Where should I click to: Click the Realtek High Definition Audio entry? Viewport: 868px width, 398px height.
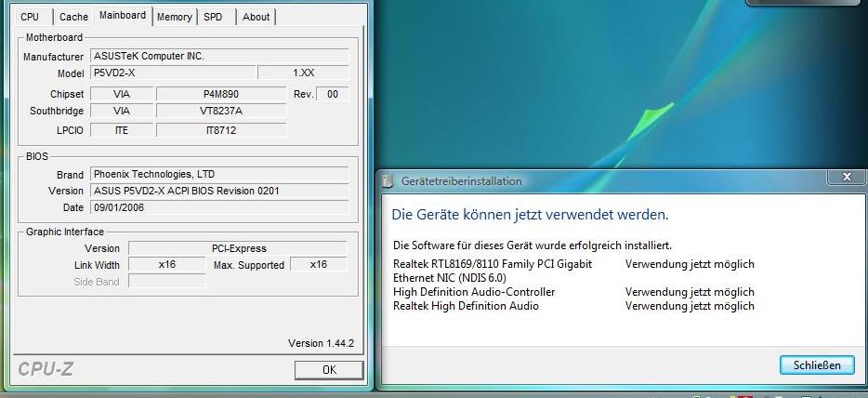(466, 306)
